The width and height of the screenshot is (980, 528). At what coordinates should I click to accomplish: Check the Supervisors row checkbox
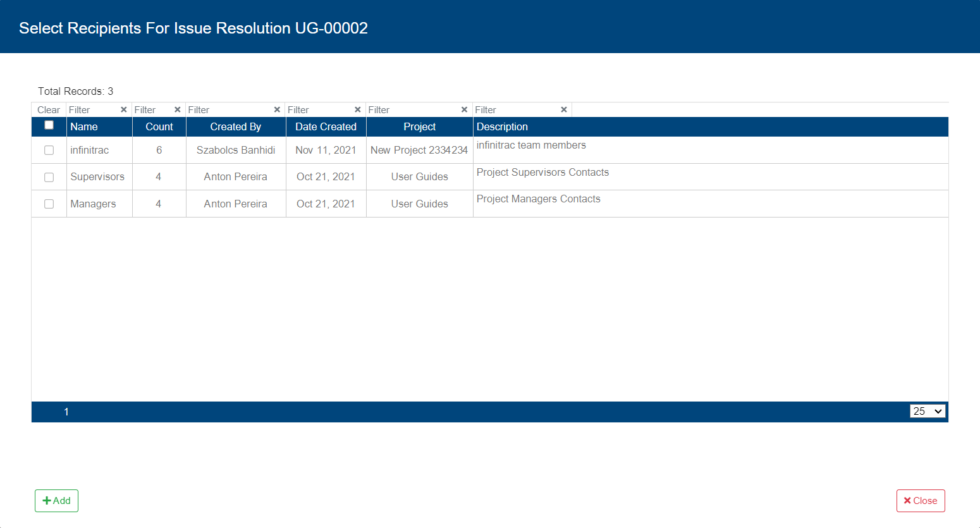pos(49,177)
